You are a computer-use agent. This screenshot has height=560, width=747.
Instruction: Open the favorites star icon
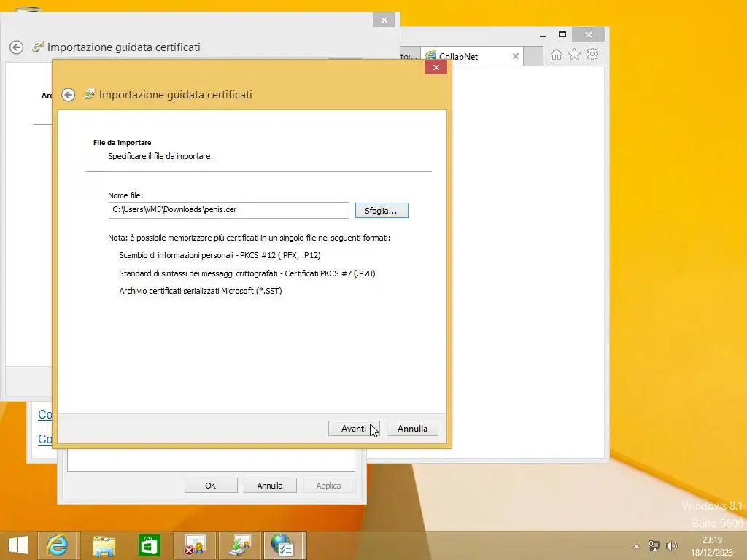point(575,54)
